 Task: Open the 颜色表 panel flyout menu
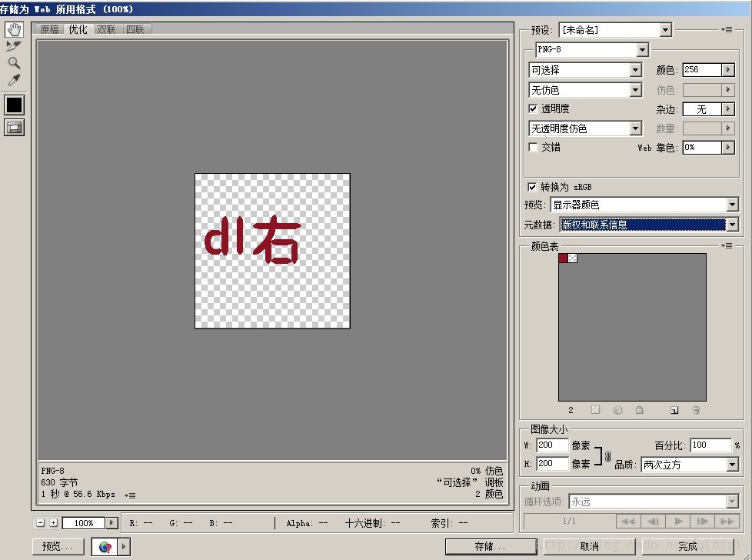(x=727, y=245)
